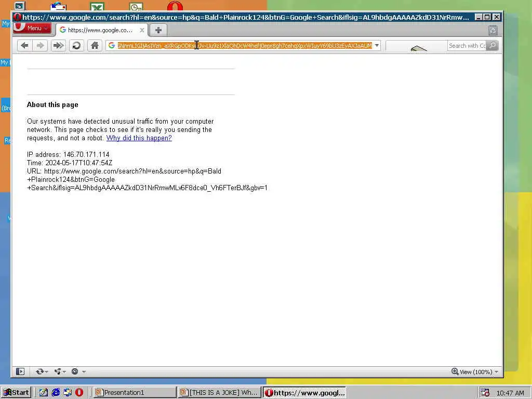Open a new tab with plus button
532x399 pixels.
point(158,30)
